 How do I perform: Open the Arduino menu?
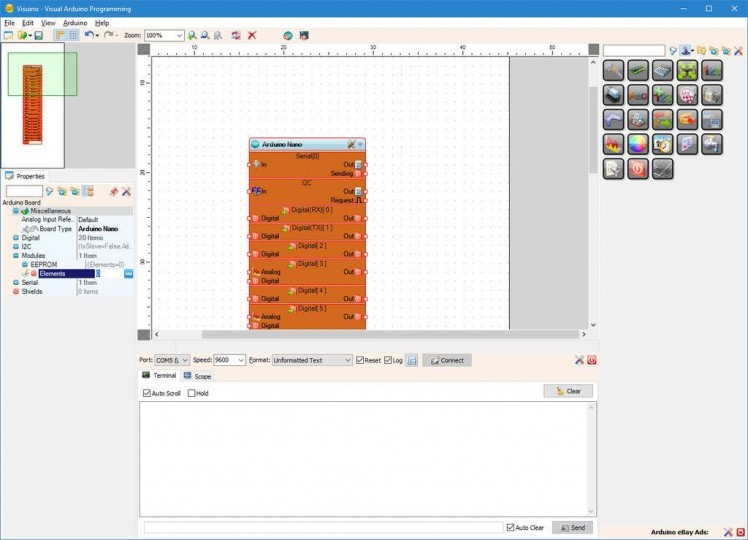pyautogui.click(x=75, y=22)
